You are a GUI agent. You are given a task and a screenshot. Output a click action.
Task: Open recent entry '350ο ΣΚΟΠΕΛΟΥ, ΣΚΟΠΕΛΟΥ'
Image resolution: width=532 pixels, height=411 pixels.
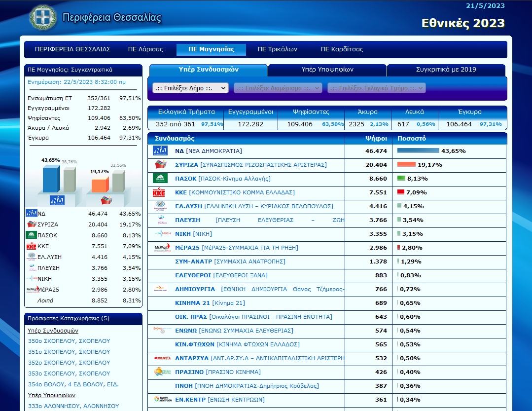click(x=69, y=341)
